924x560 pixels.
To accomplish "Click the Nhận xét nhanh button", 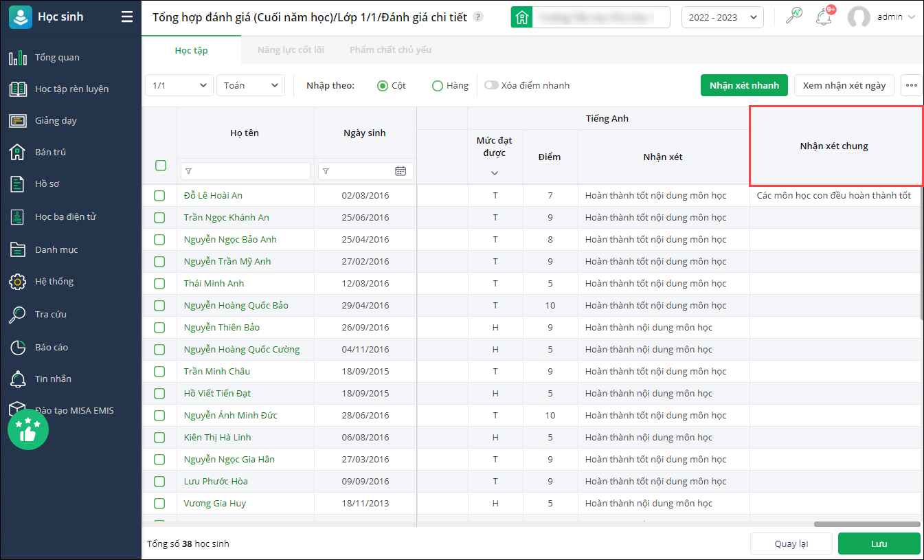I will pos(744,86).
